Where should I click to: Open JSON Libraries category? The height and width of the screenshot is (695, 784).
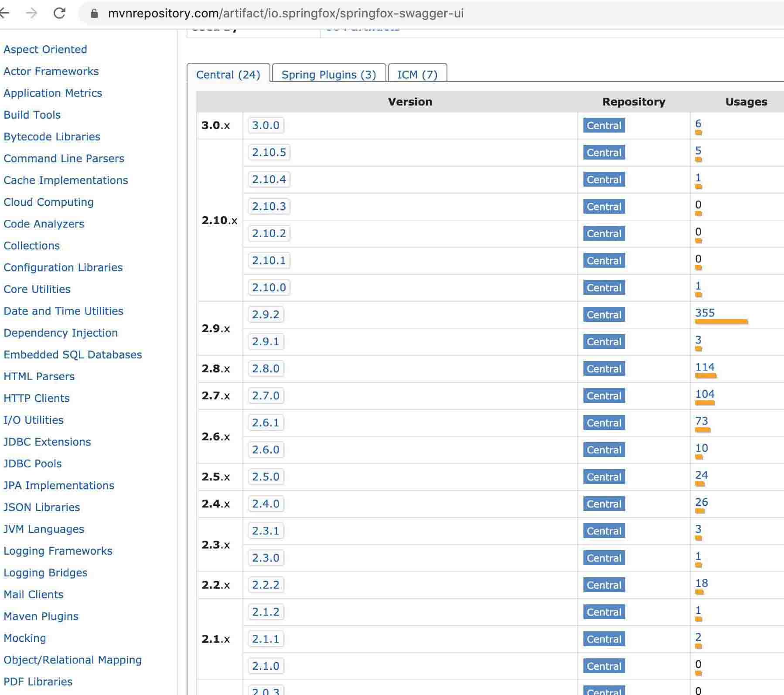coord(42,507)
